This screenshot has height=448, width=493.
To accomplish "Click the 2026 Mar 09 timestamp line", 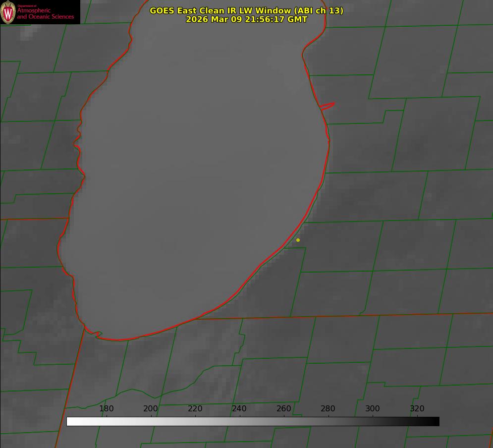I will coord(246,19).
